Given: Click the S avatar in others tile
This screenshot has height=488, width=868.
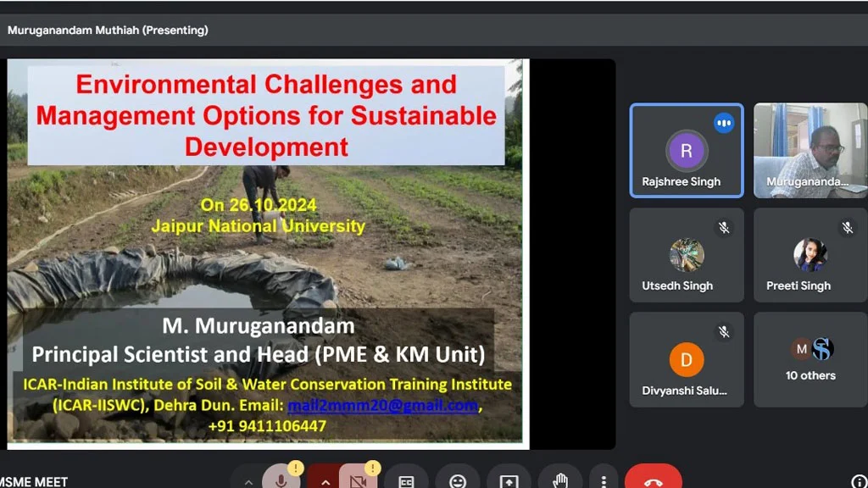Looking at the screenshot, I should coord(822,349).
